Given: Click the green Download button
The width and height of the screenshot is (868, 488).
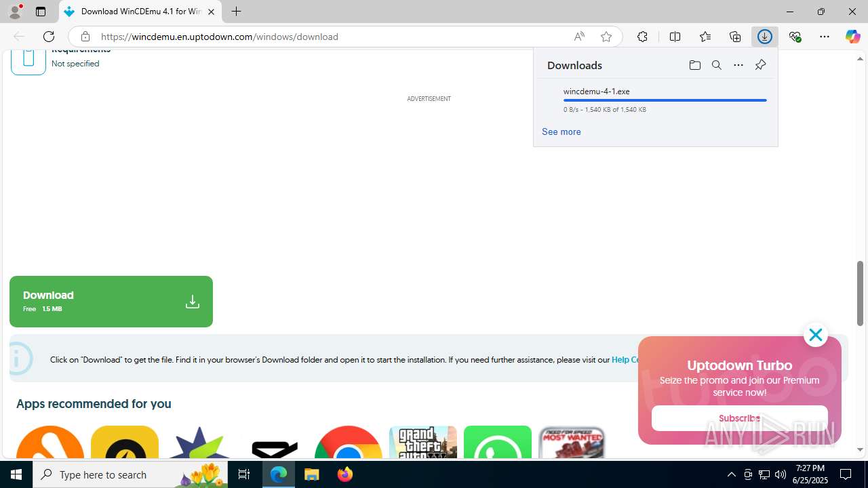Looking at the screenshot, I should click(111, 302).
